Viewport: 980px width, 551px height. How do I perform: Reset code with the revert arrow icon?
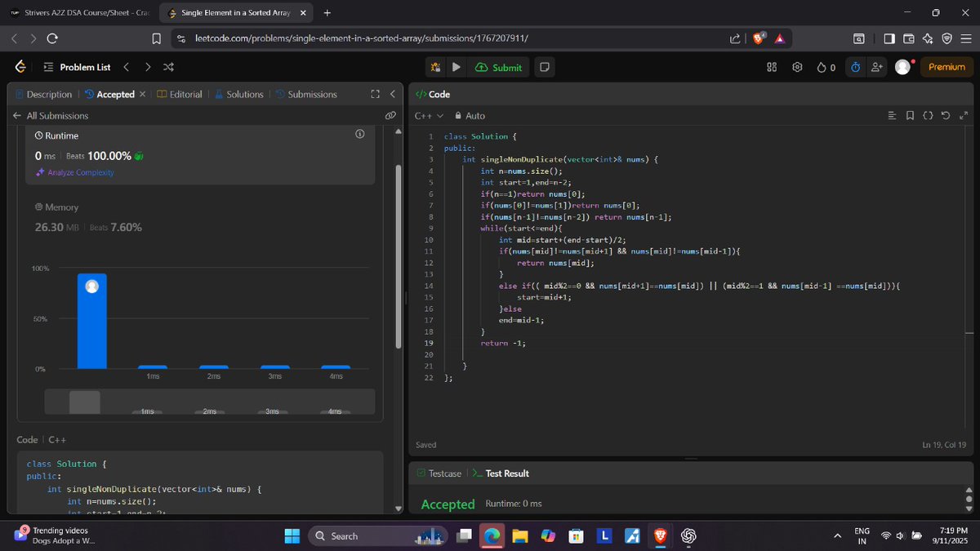(x=946, y=115)
